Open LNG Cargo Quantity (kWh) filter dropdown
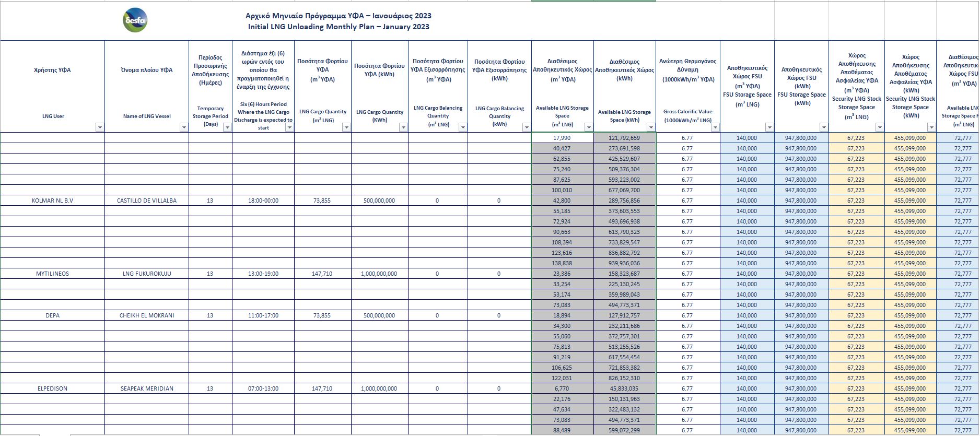Image resolution: width=980 pixels, height=436 pixels. 403,127
